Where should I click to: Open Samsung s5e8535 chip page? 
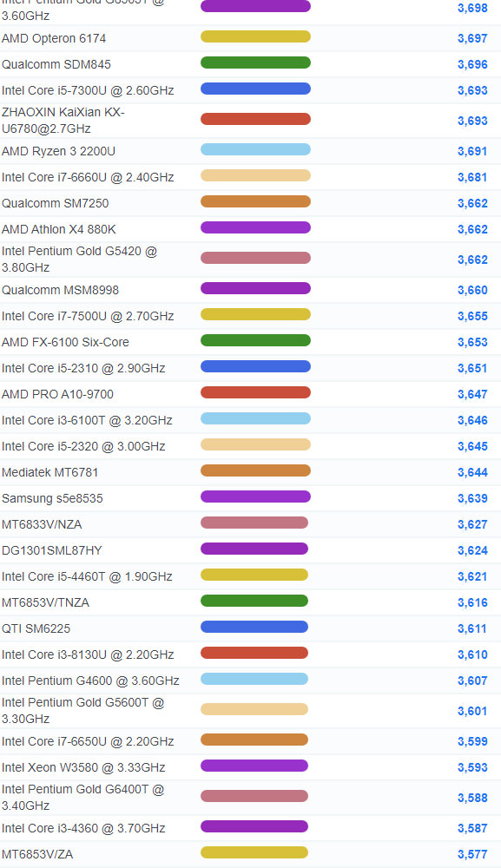click(52, 498)
